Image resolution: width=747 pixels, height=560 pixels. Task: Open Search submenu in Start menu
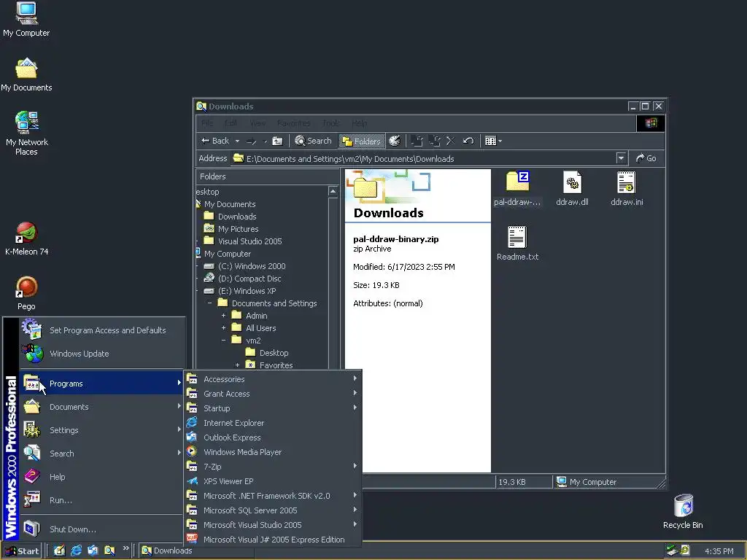(102, 454)
